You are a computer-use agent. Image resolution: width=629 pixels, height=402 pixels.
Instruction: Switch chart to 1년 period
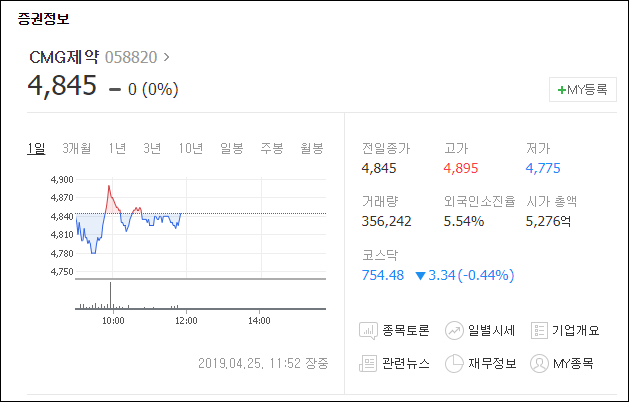117,148
